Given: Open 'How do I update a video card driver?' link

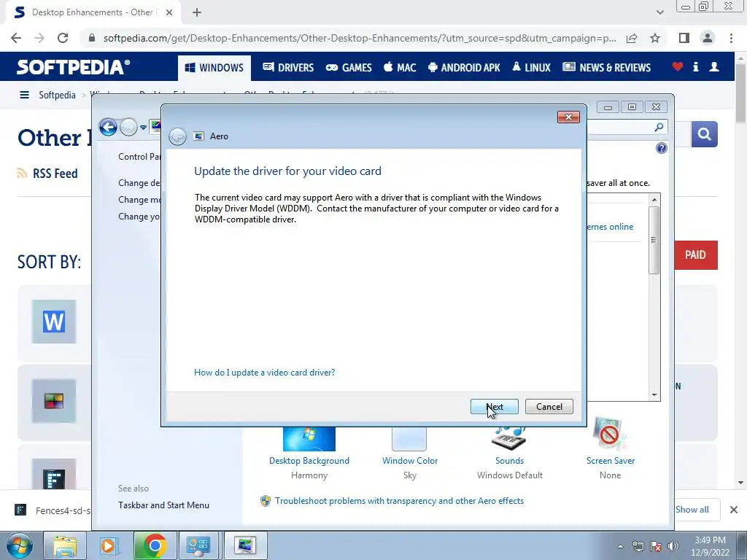Looking at the screenshot, I should (x=264, y=373).
